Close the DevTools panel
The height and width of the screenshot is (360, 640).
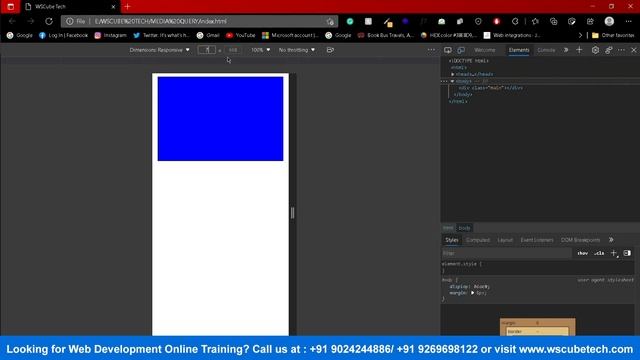point(633,50)
